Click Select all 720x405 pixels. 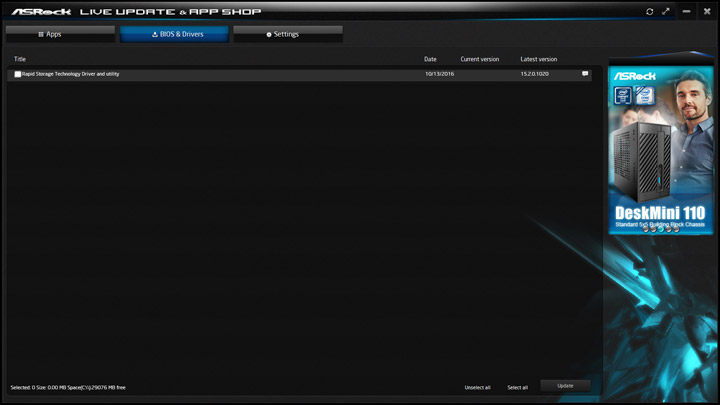[x=518, y=388]
